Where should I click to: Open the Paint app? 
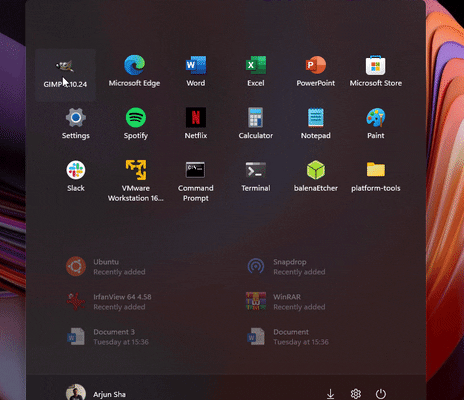[x=376, y=124]
